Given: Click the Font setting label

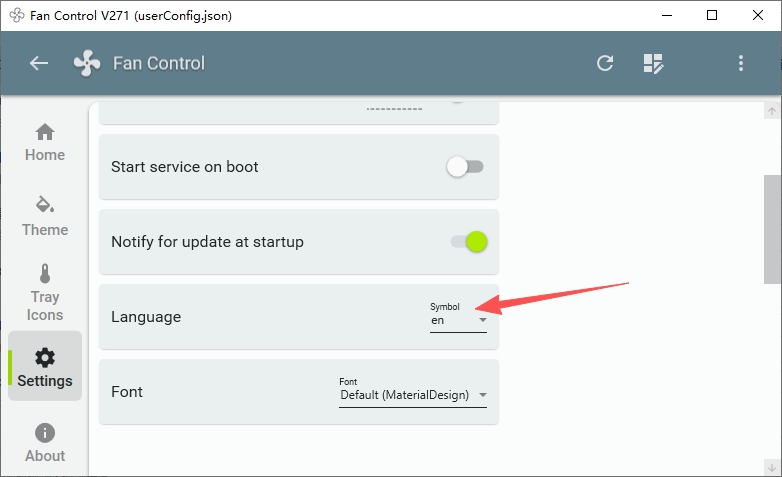Looking at the screenshot, I should (127, 392).
